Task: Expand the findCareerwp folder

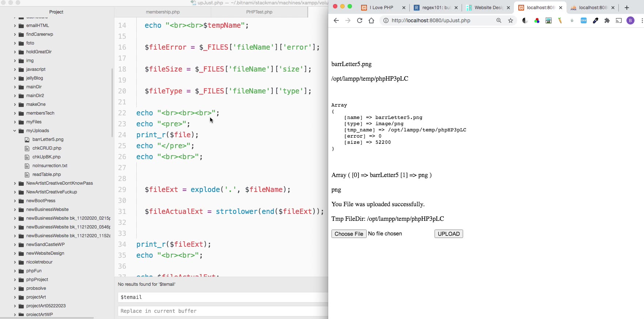Action: [x=15, y=34]
